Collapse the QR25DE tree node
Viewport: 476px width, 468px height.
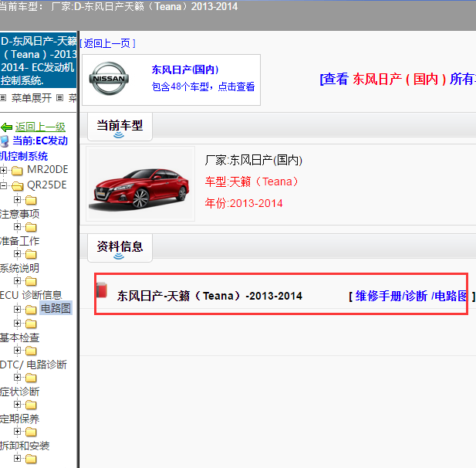click(3, 185)
